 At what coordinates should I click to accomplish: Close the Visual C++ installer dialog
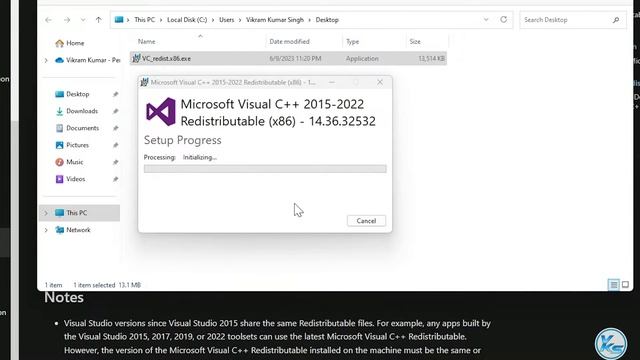pyautogui.click(x=380, y=82)
